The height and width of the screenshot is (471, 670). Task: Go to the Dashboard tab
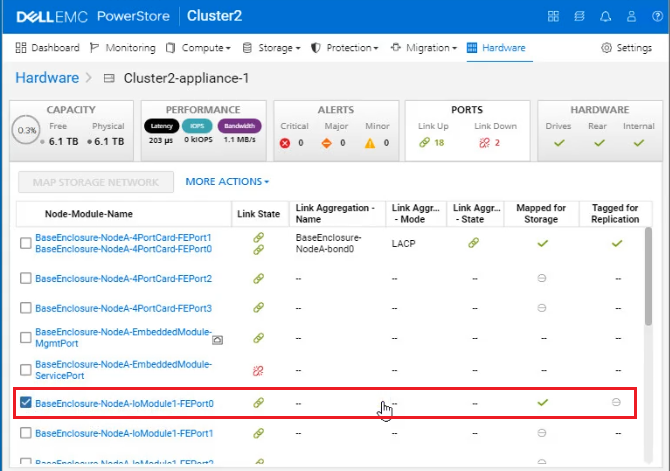click(x=47, y=47)
